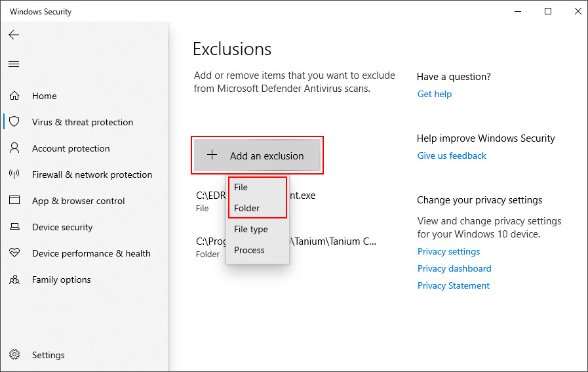588x372 pixels.
Task: Click Device performance & health heart icon
Action: [14, 253]
